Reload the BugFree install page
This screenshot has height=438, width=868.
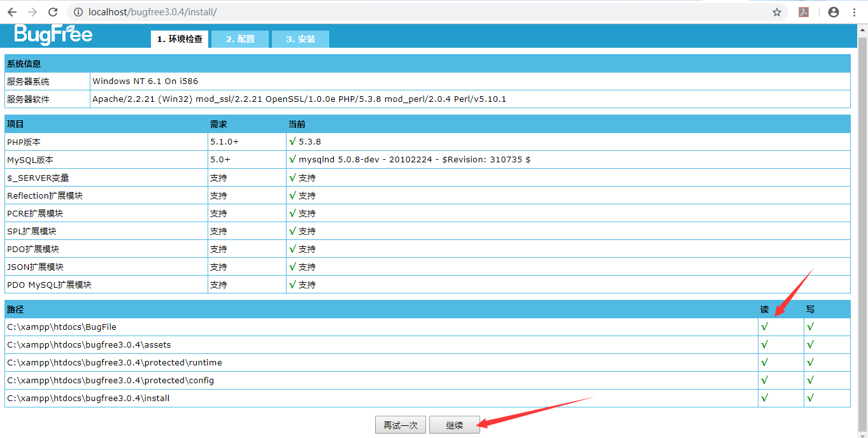pyautogui.click(x=53, y=11)
